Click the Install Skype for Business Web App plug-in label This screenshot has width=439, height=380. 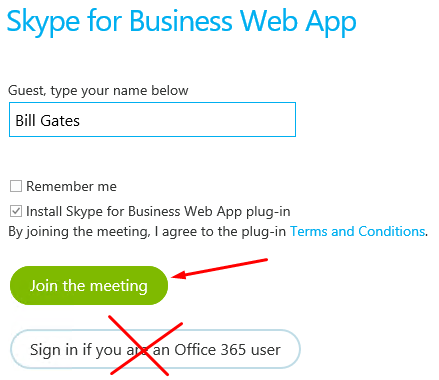[158, 212]
